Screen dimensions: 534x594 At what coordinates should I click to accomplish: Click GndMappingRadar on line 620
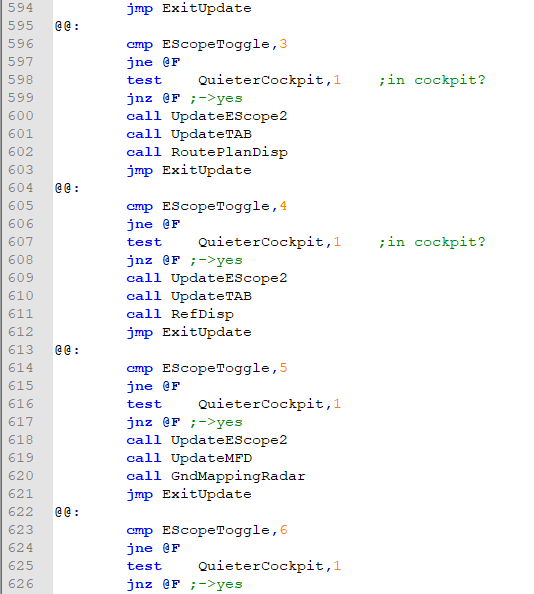[x=238, y=476]
